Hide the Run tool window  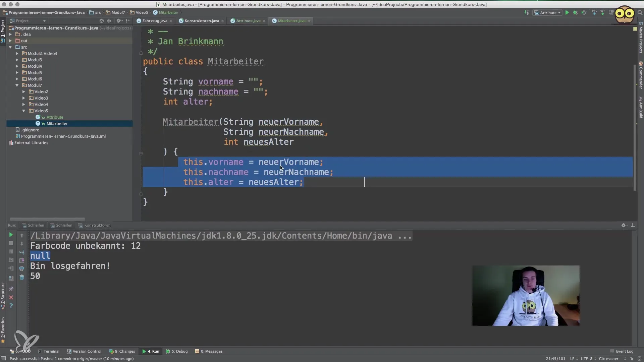633,225
